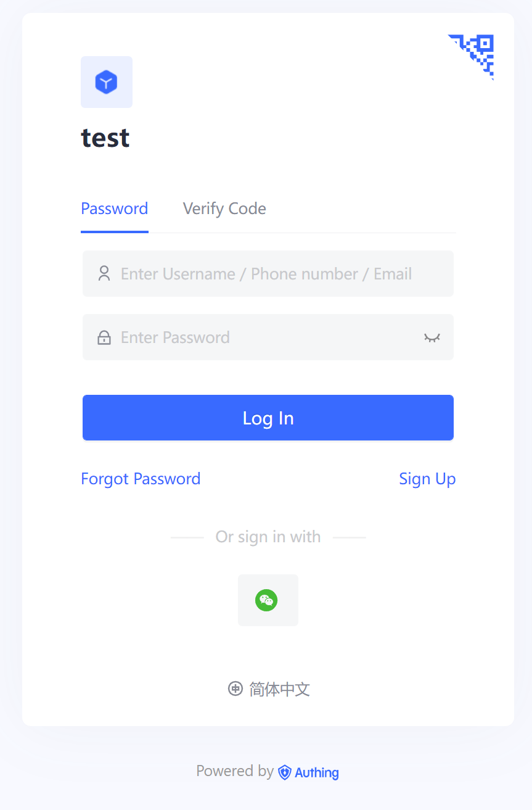Click the test application logo

(x=106, y=81)
